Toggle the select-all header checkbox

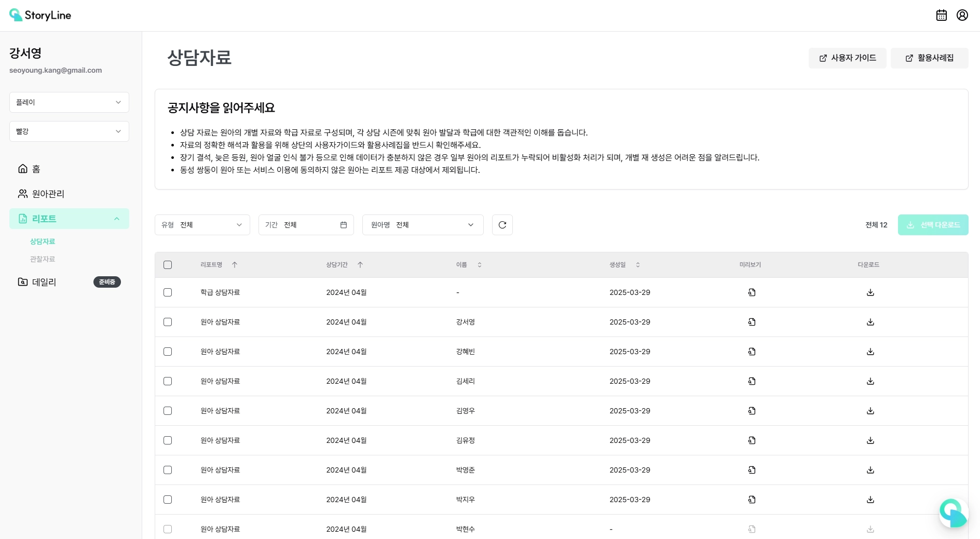click(168, 265)
